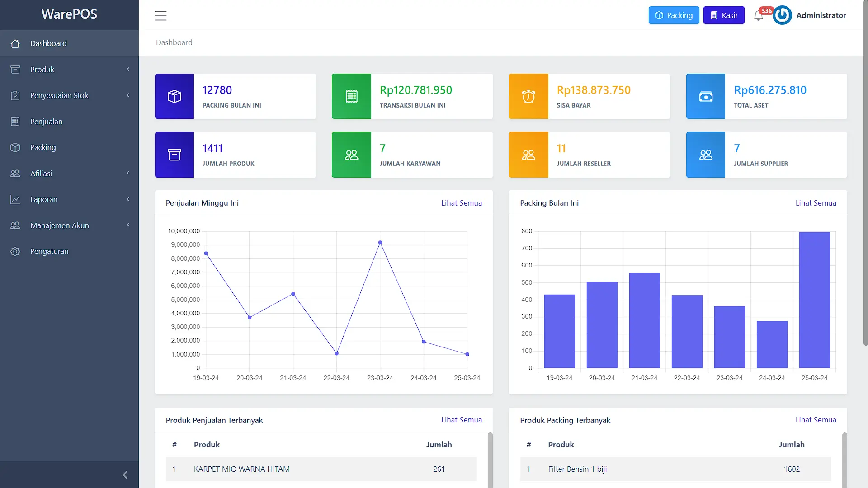Click the Total Aset money icon

point(706,96)
